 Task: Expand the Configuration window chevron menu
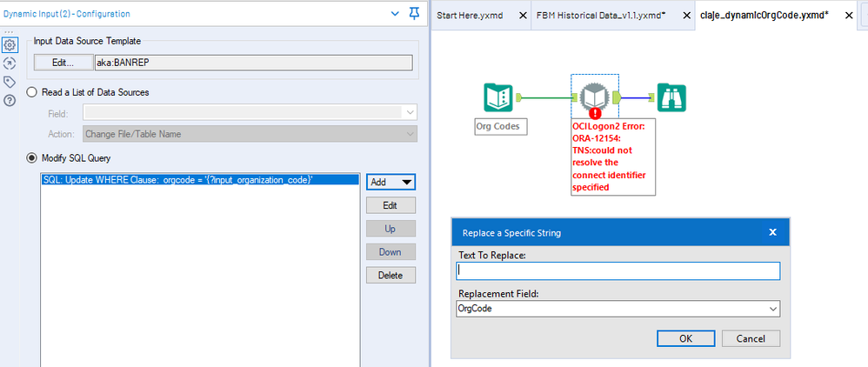pos(395,14)
